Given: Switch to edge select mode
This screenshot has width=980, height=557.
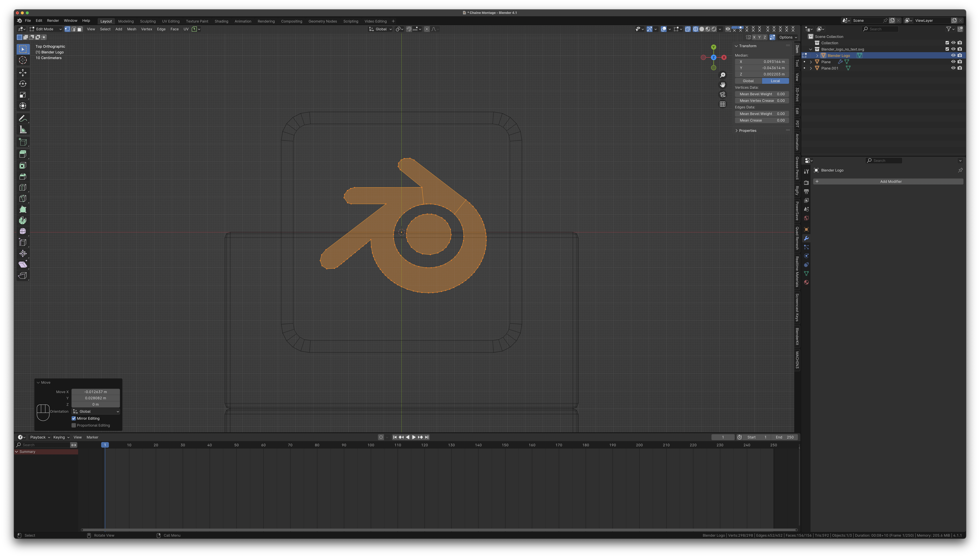Looking at the screenshot, I should 74,29.
